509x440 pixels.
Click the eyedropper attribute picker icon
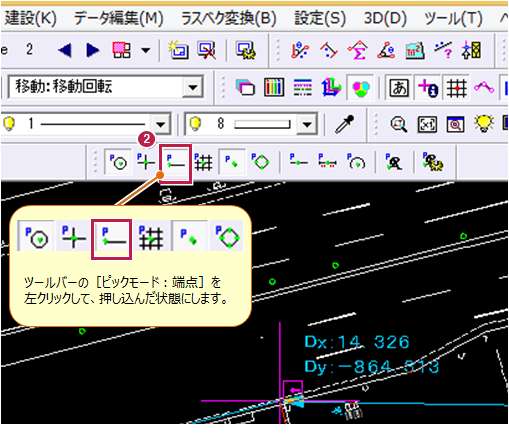(x=345, y=124)
